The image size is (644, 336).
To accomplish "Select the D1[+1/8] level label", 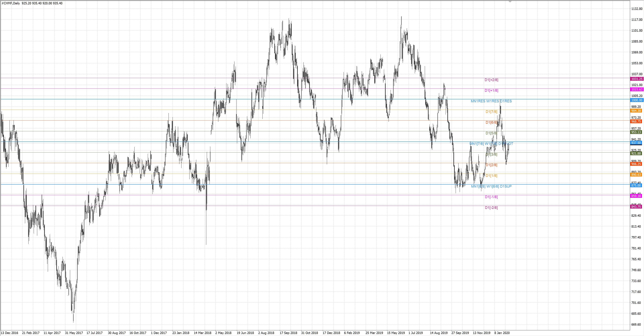I will (491, 90).
